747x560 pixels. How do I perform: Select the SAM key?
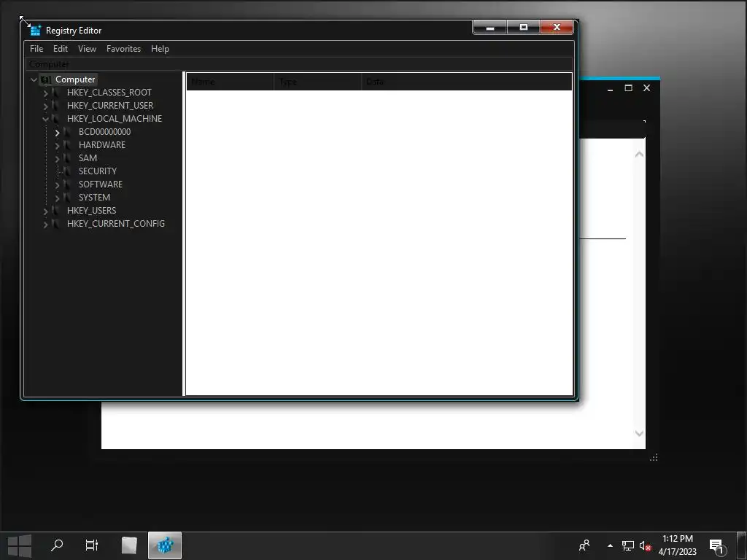point(88,158)
